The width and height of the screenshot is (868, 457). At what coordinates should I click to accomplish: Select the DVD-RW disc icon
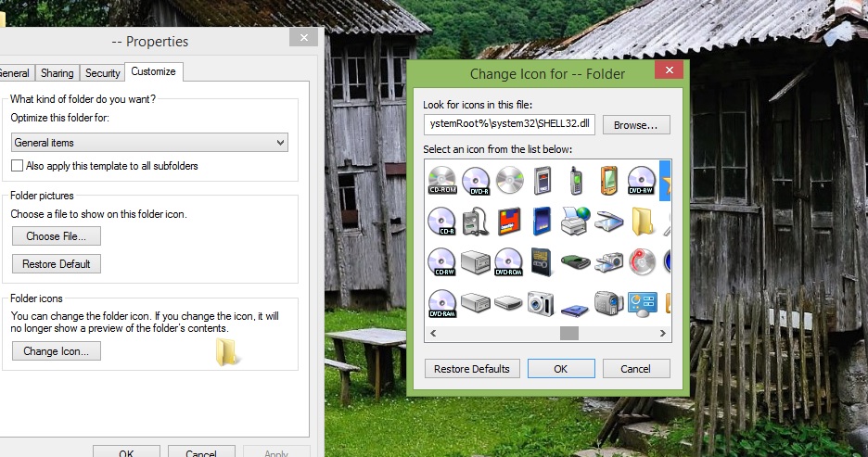(x=642, y=181)
